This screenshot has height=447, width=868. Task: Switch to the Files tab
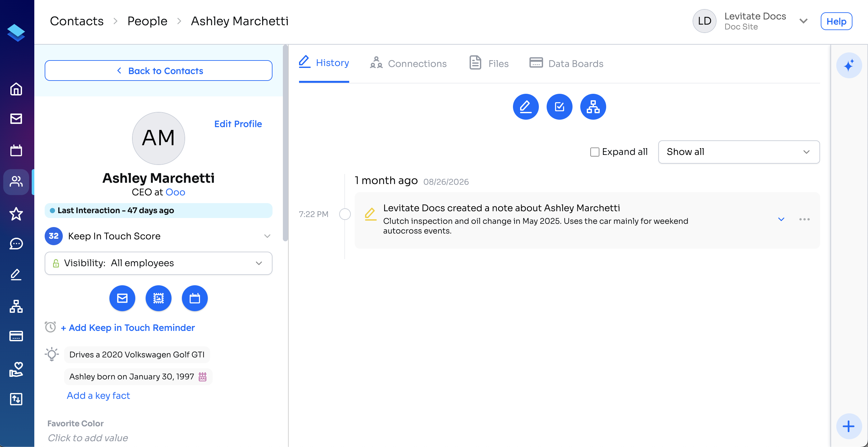(x=489, y=63)
